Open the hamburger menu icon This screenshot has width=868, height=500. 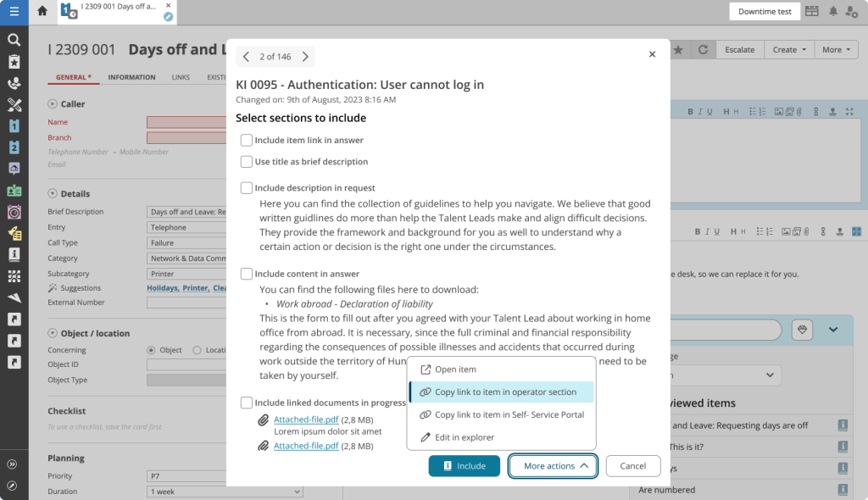(14, 11)
